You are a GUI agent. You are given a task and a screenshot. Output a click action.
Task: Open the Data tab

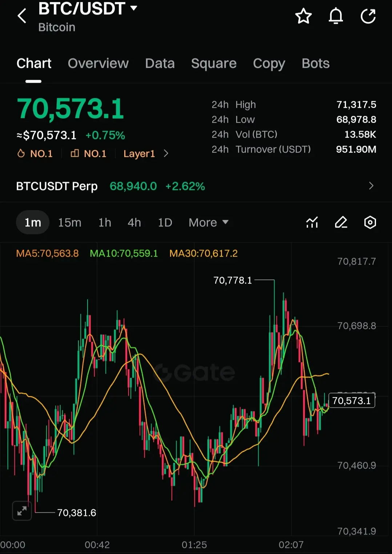[x=160, y=63]
